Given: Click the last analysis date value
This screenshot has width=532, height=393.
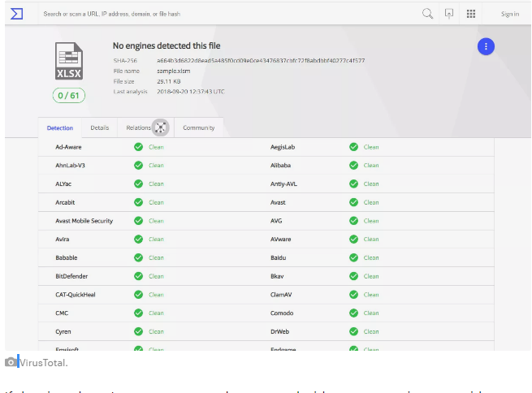Looking at the screenshot, I should (191, 92).
